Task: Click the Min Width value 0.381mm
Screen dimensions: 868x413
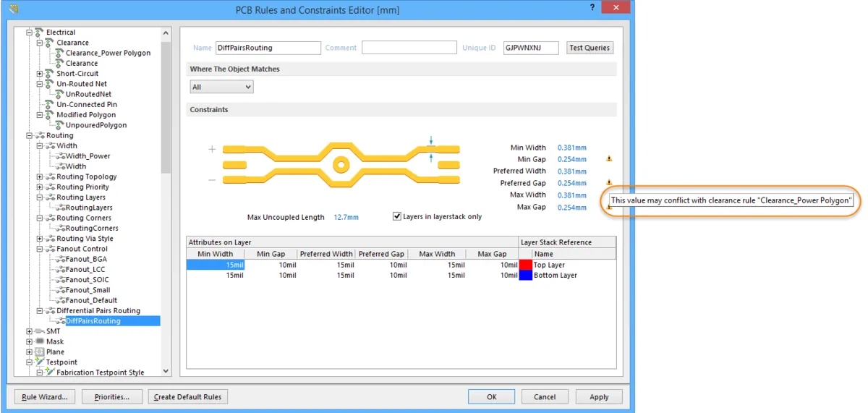Action: tap(572, 148)
